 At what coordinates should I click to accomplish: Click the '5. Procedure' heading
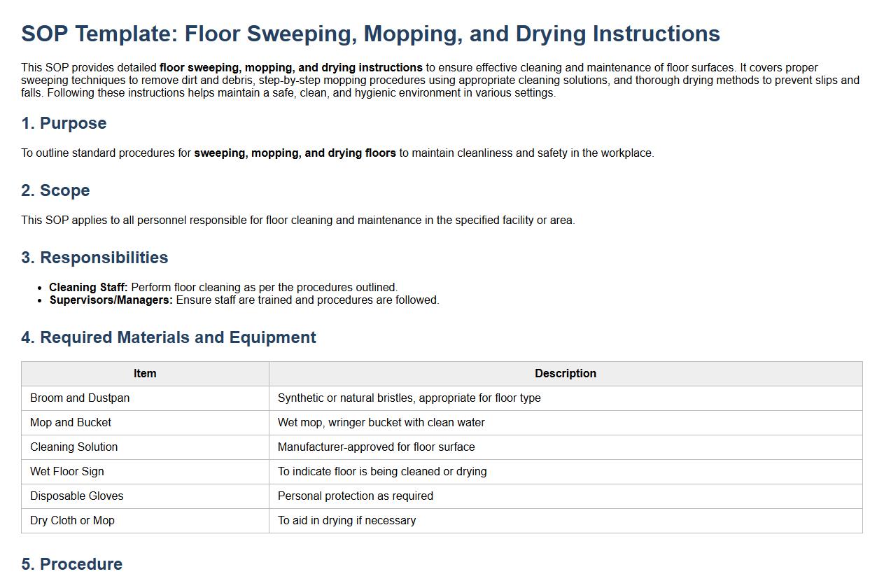click(71, 564)
